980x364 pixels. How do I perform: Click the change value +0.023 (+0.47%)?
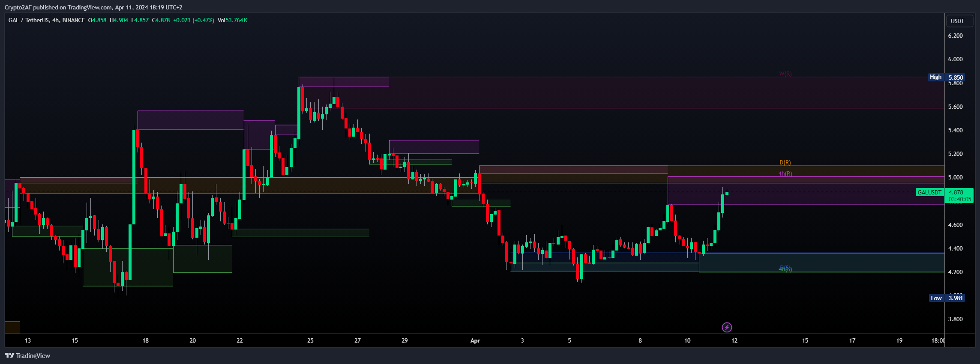coord(194,20)
